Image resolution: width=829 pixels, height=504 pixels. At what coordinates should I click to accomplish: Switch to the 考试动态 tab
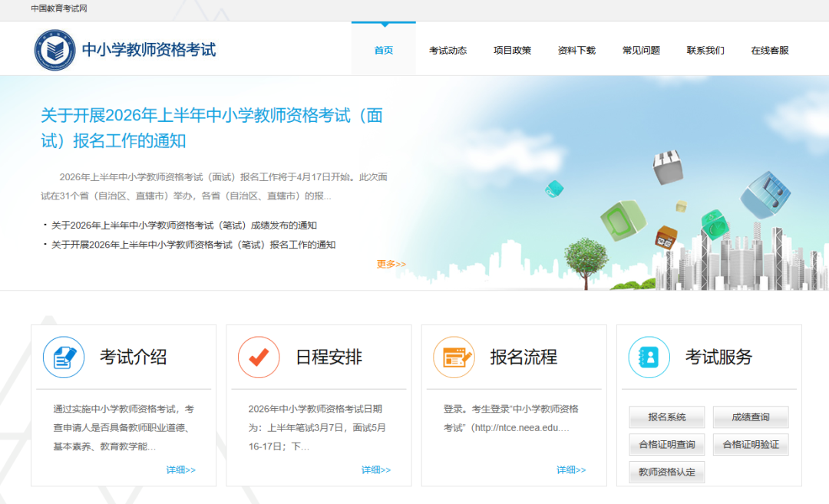pos(448,49)
